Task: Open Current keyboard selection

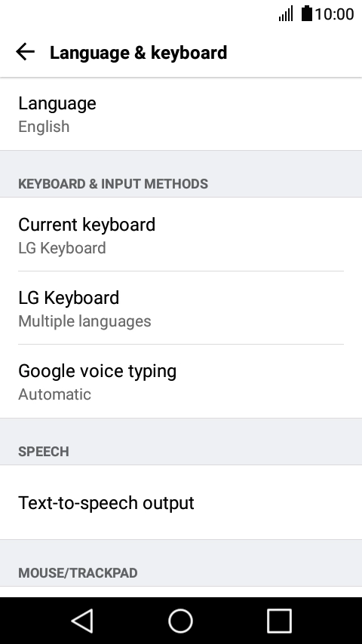Action: click(181, 235)
